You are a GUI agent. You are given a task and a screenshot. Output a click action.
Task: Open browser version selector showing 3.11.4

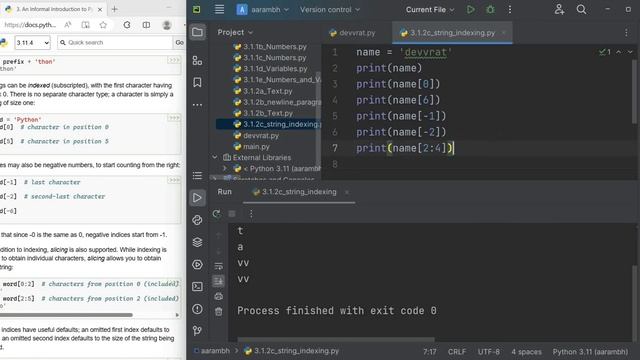[x=32, y=42]
